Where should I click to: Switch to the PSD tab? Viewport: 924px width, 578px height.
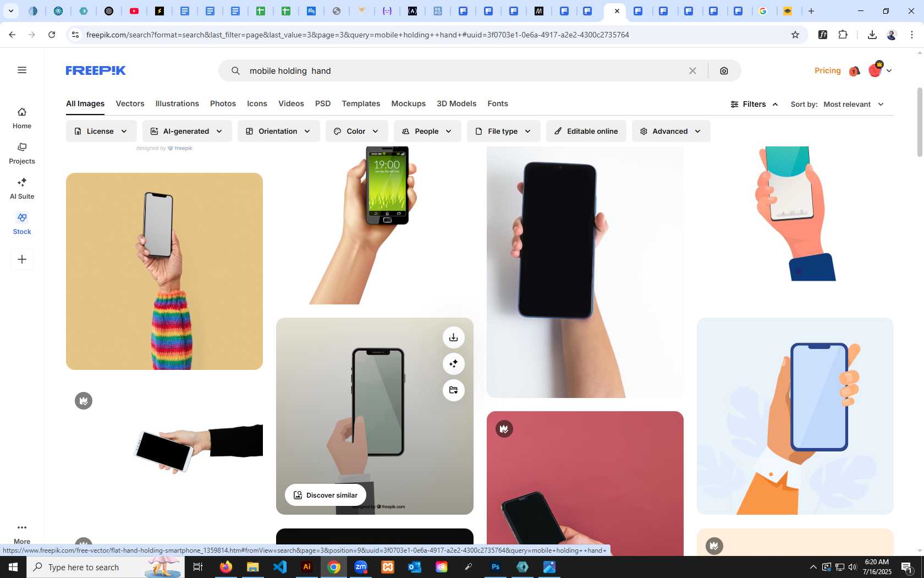pyautogui.click(x=323, y=103)
